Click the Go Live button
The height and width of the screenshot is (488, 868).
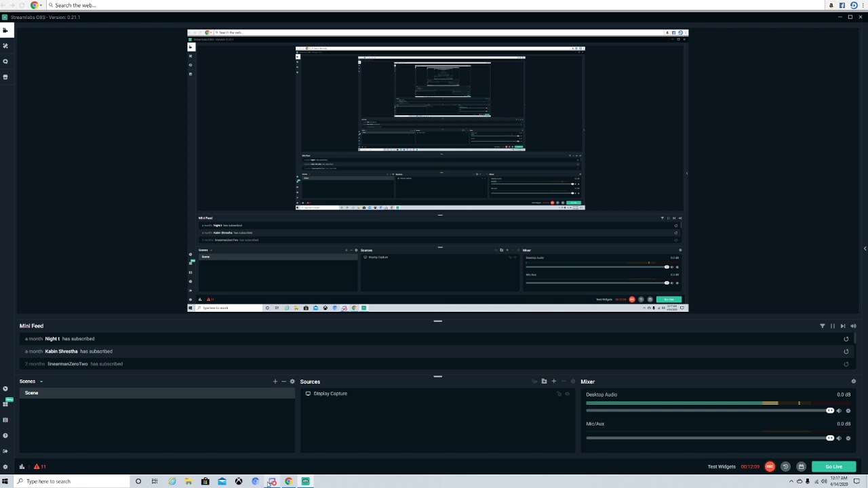(834, 466)
